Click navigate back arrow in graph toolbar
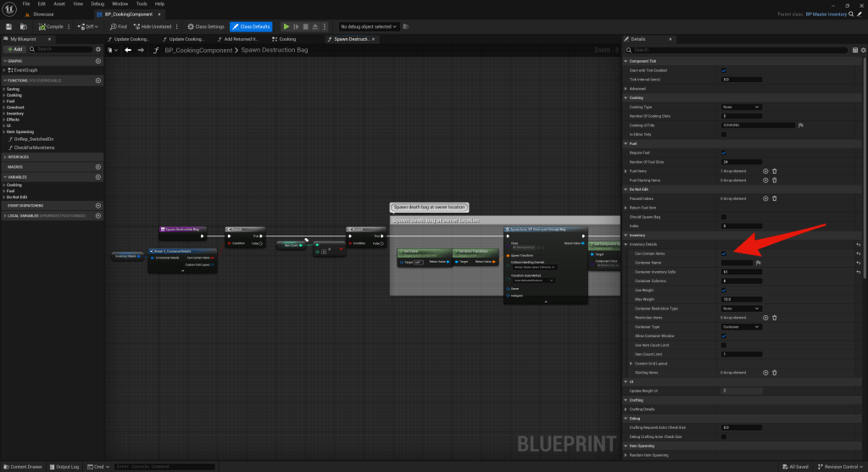This screenshot has height=472, width=868. 129,50
